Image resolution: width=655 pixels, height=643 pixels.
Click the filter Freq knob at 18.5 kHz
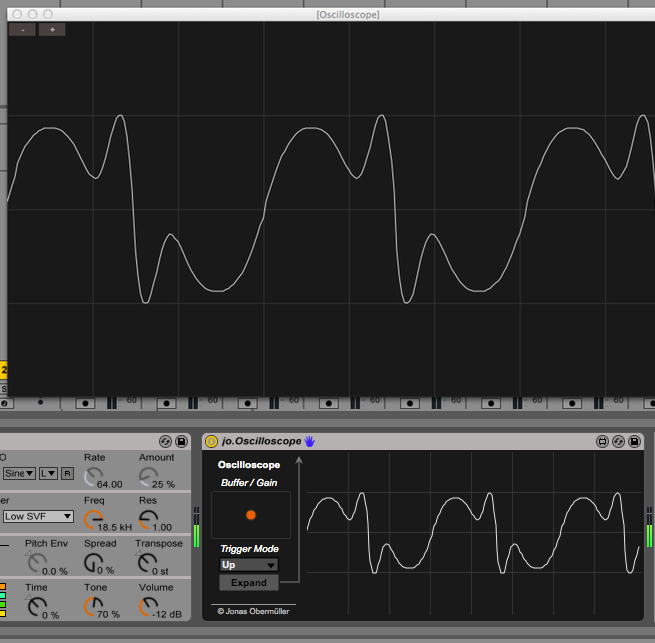[x=94, y=519]
